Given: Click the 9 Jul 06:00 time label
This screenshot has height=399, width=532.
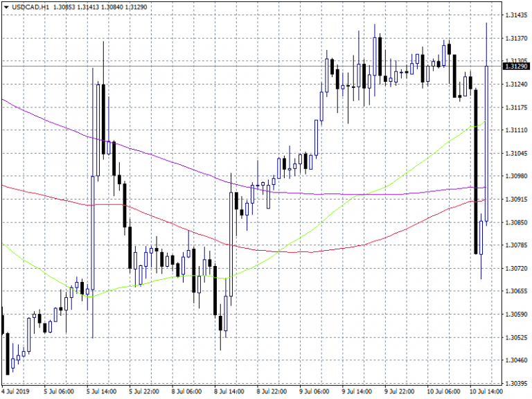Looking at the screenshot, I should (314, 391).
